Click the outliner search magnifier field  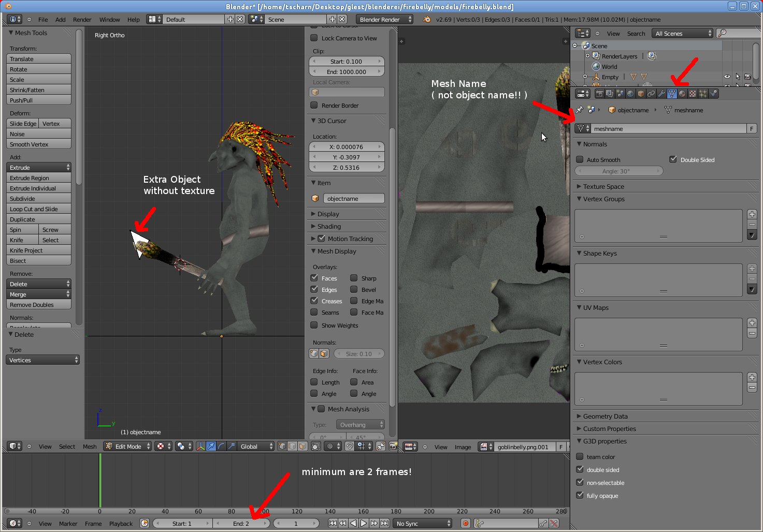(x=738, y=33)
